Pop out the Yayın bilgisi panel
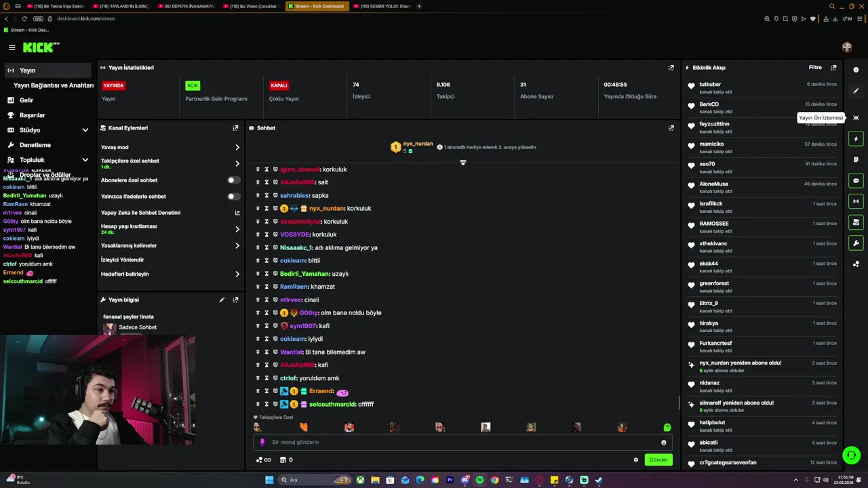868x488 pixels. point(235,300)
